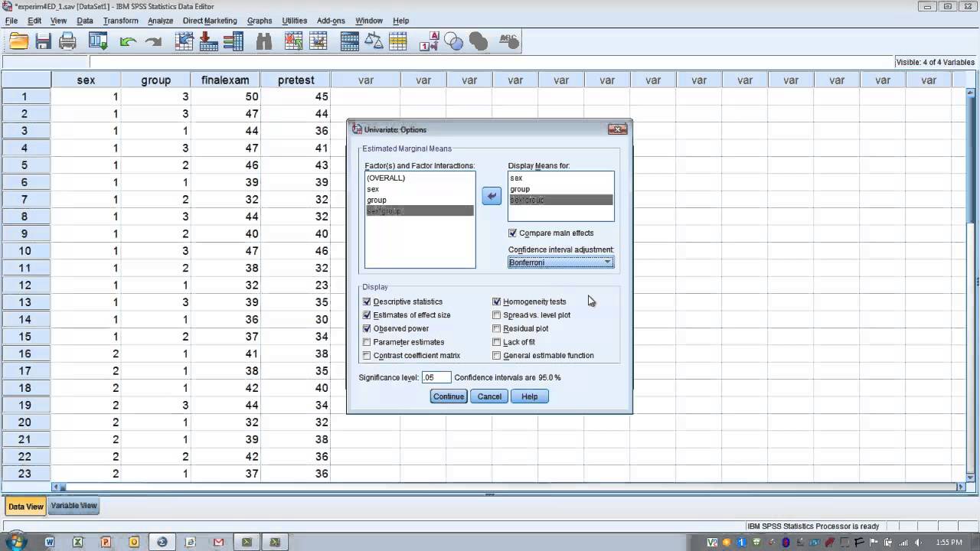Open Confidence interval adjustment Bonferroni dropdown
980x551 pixels.
point(560,262)
